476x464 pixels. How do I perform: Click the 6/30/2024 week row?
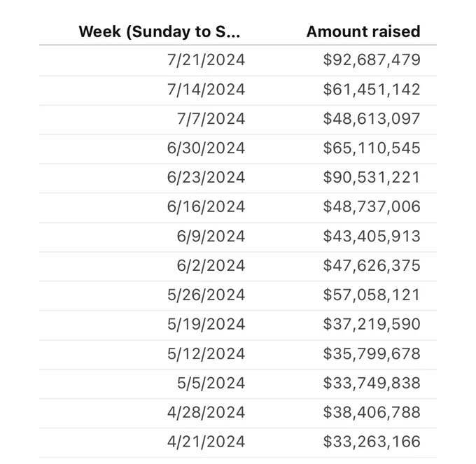(x=238, y=148)
